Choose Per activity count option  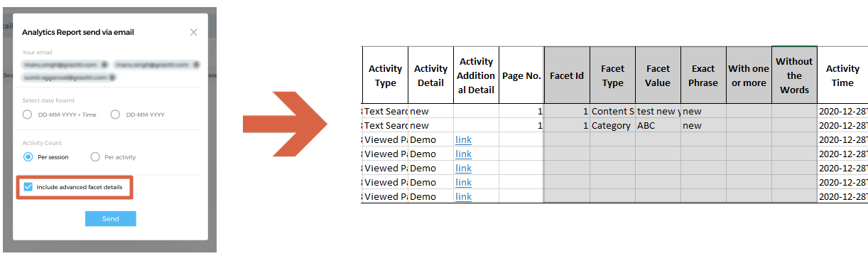95,156
